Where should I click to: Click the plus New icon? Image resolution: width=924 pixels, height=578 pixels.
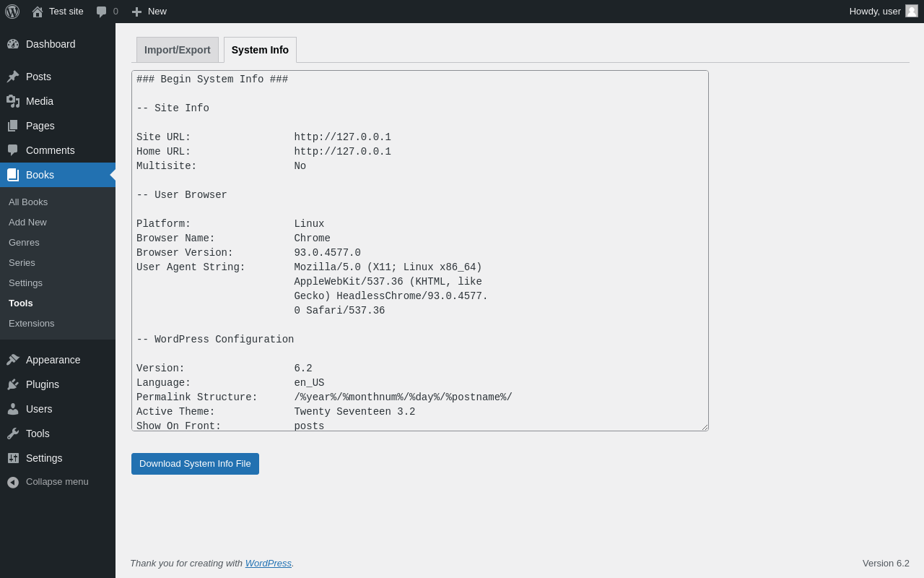click(x=136, y=12)
